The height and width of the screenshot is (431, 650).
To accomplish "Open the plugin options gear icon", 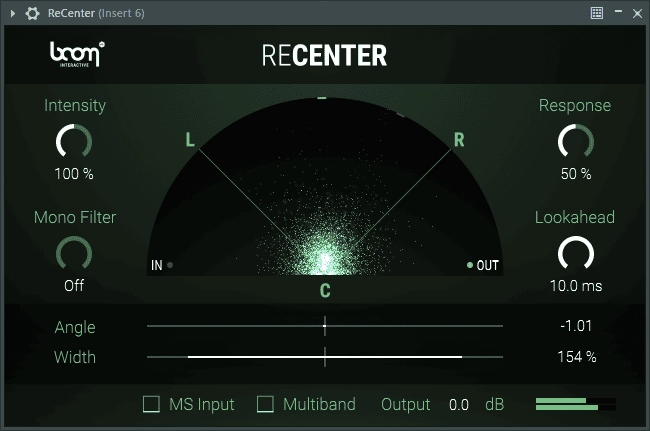I will click(32, 13).
